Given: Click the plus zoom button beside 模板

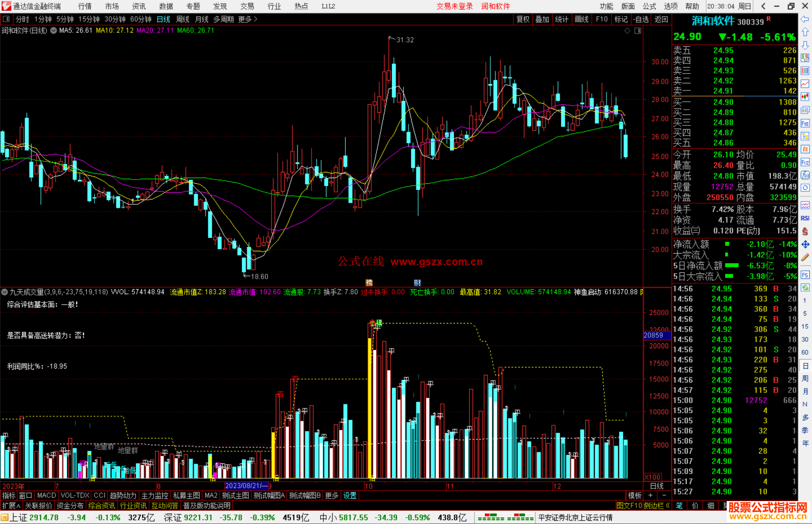Looking at the screenshot, I should pyautogui.click(x=650, y=495).
